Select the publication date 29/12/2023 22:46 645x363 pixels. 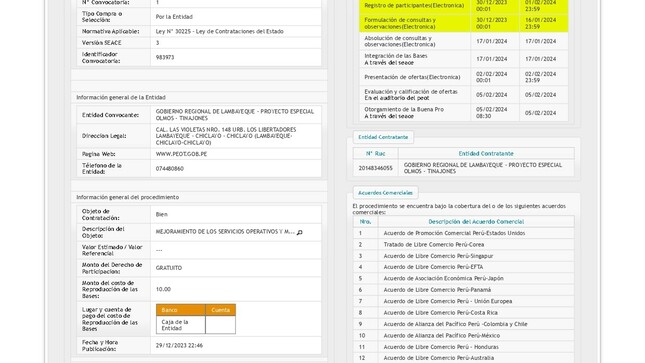pos(179,346)
